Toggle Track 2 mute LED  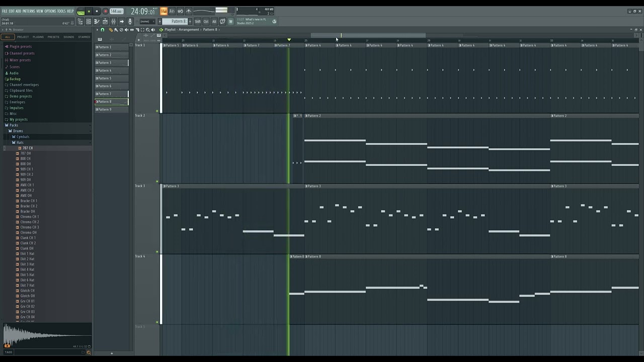click(157, 181)
